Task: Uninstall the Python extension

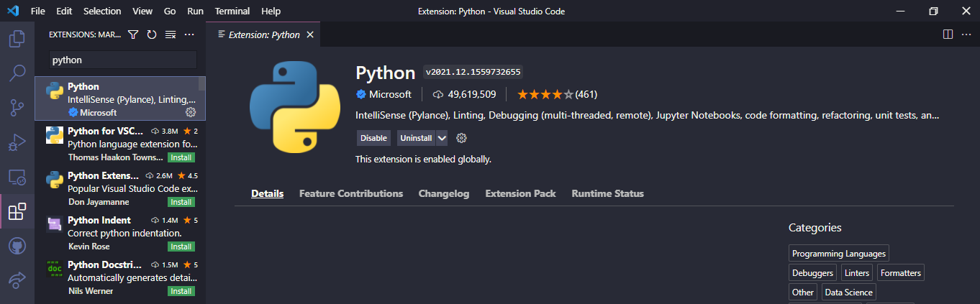Action: (416, 138)
